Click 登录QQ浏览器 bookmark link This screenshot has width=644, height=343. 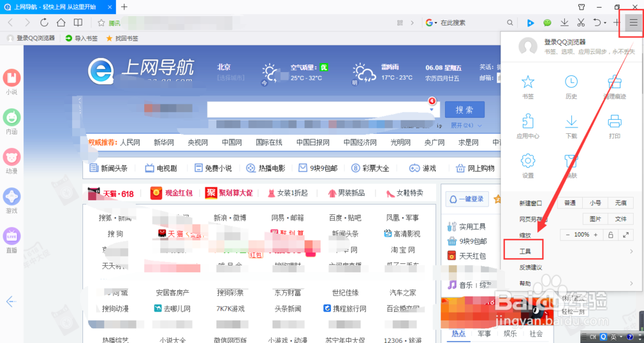pos(31,38)
